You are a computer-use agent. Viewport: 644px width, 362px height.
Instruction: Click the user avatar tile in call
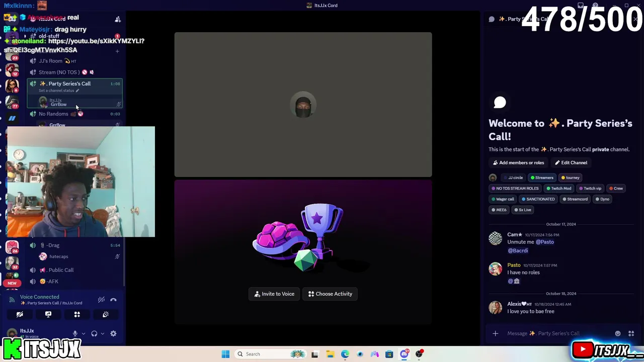(x=303, y=105)
